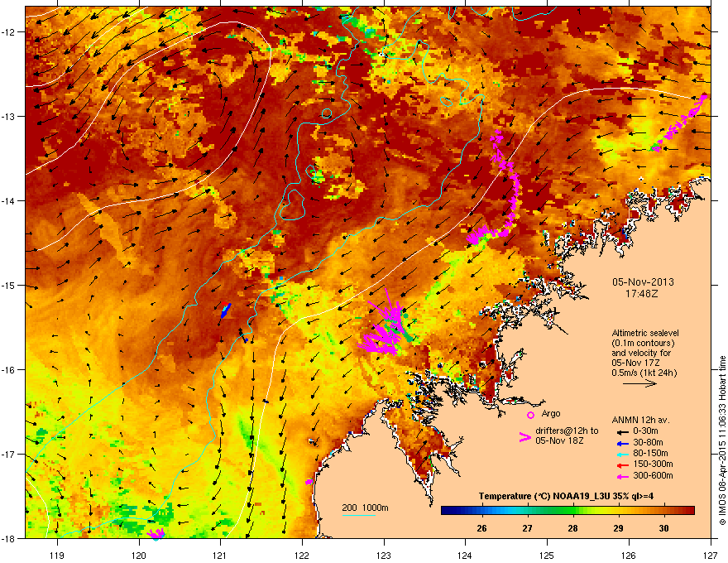Click the '80-150m' depth label

[650, 453]
